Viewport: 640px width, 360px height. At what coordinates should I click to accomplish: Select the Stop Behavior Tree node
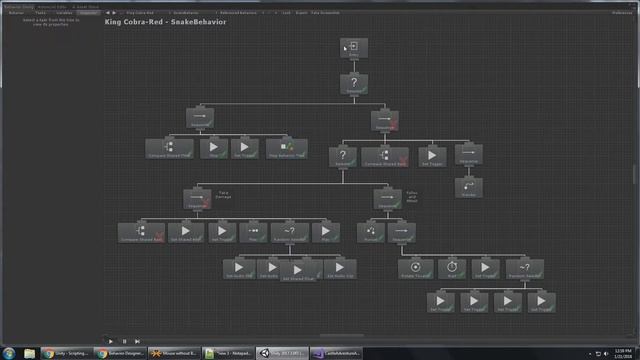287,149
